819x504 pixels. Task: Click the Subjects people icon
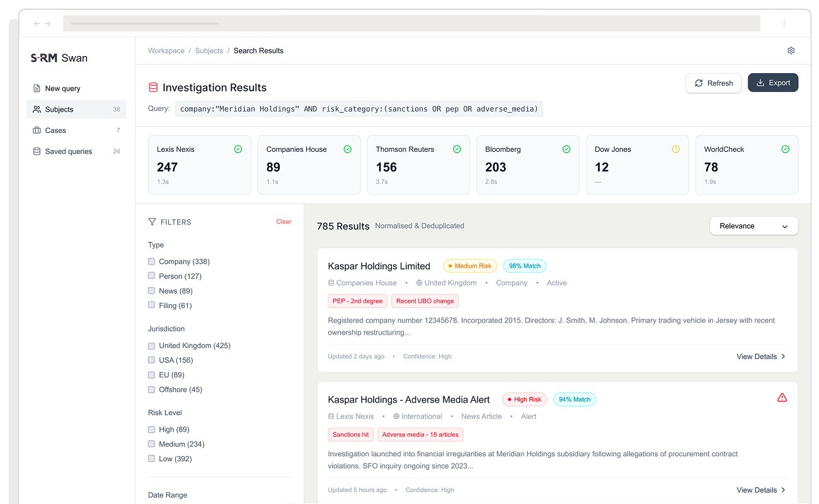[37, 109]
